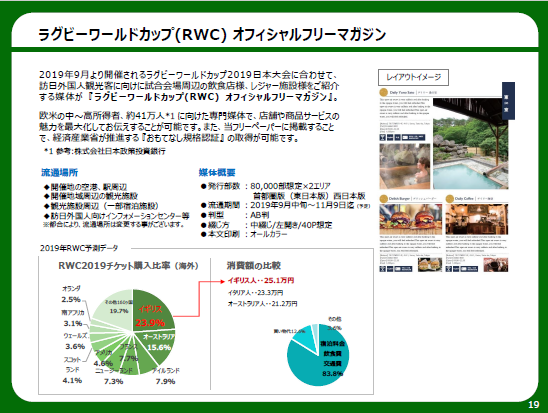Click the その他 19.7% pie slice

(x=115, y=308)
